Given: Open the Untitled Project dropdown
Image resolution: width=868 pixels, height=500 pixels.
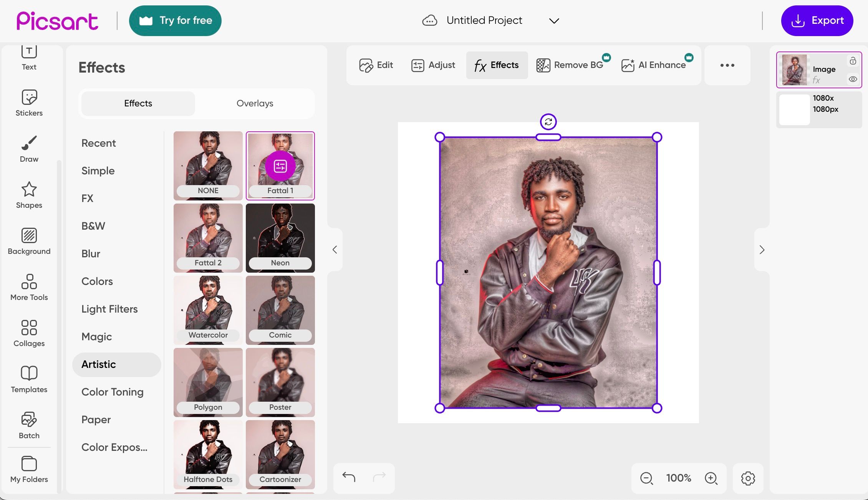Looking at the screenshot, I should click(x=554, y=20).
